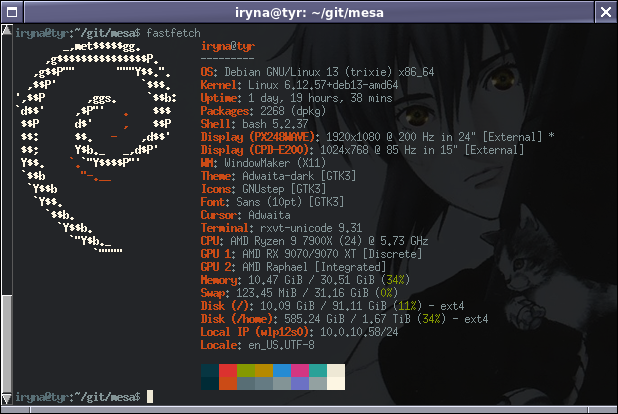Click the Theme value 'Adwaita-dark [GTK3]'
The width and height of the screenshot is (618, 414).
pos(299,176)
